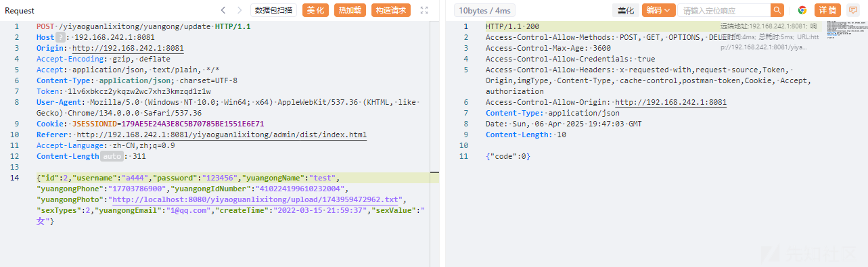This screenshot has height=267, width=868.
Task: Click the orange comment bubble icon
Action: (853, 10)
